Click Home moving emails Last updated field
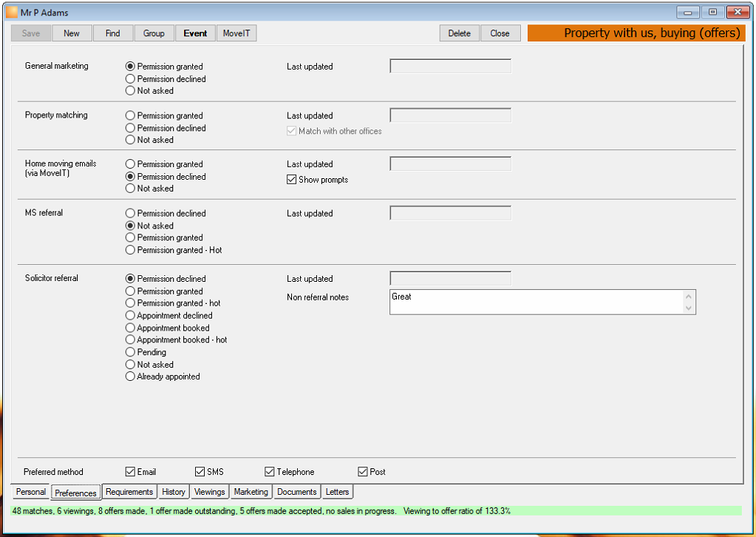Viewport: 756px width, 537px height. [450, 163]
